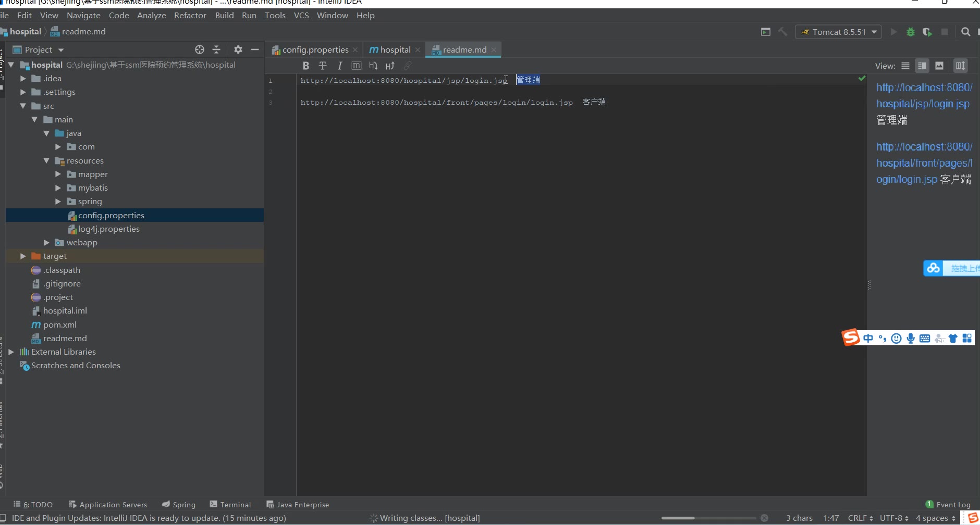
Task: Expand the target folder
Action: (23, 256)
